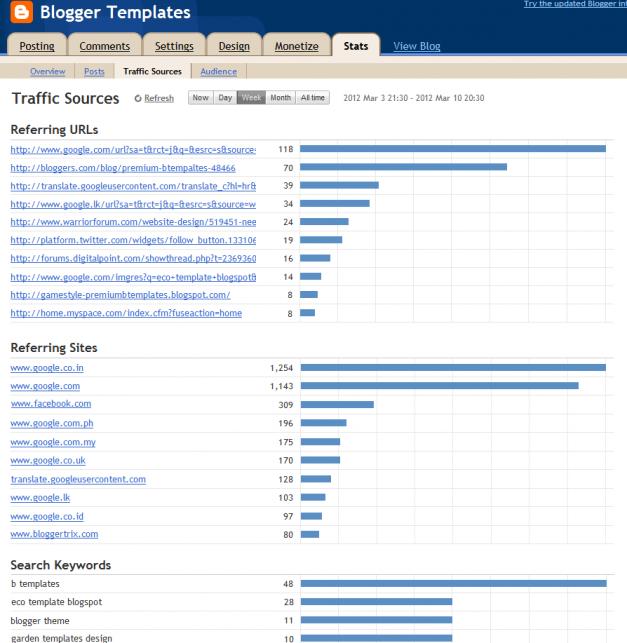Click the 'garden templates design' keyword
The width and height of the screenshot is (627, 643).
pyautogui.click(x=62, y=638)
